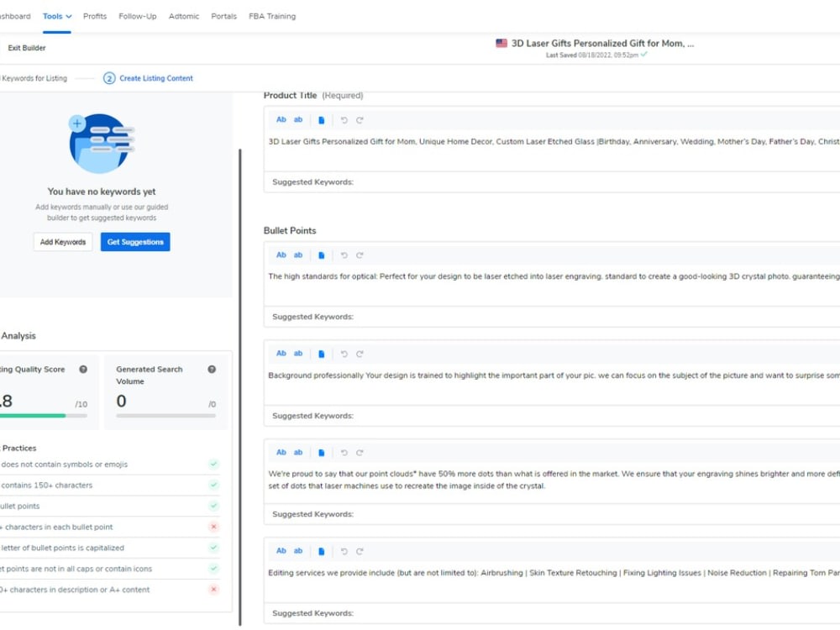
Task: Click Ab icon above 'The high standards' bullet
Action: point(281,255)
